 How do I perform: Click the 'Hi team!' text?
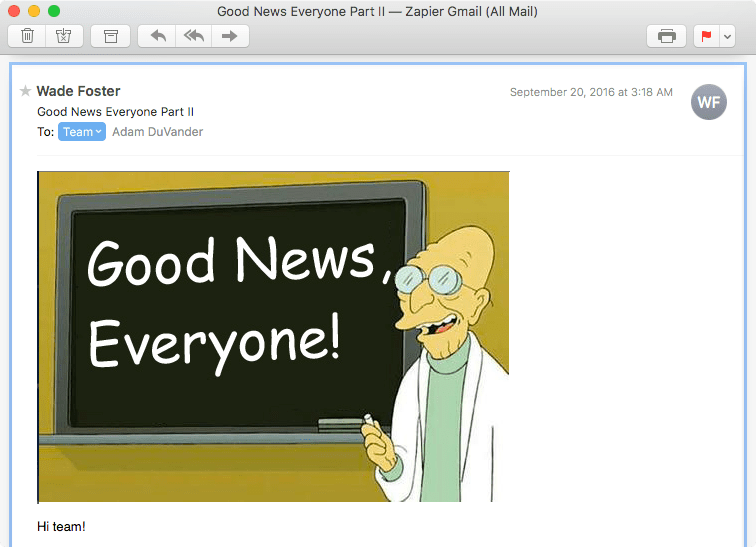(61, 526)
